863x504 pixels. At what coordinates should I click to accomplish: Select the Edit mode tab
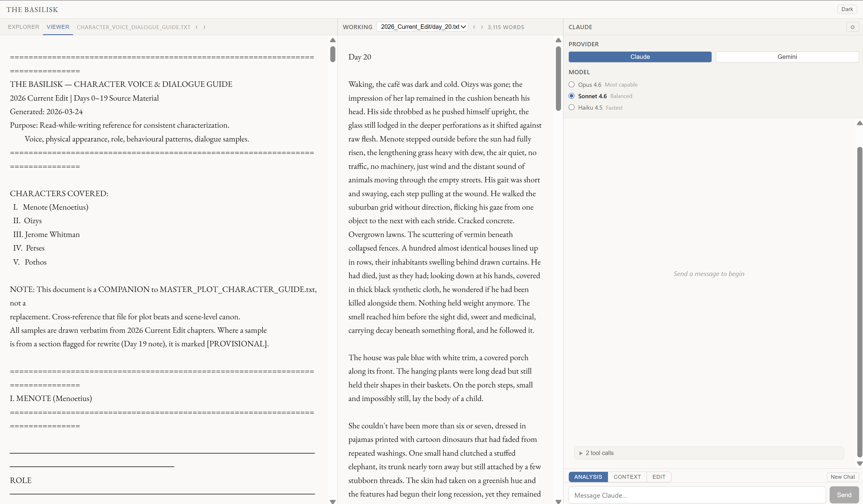coord(659,477)
